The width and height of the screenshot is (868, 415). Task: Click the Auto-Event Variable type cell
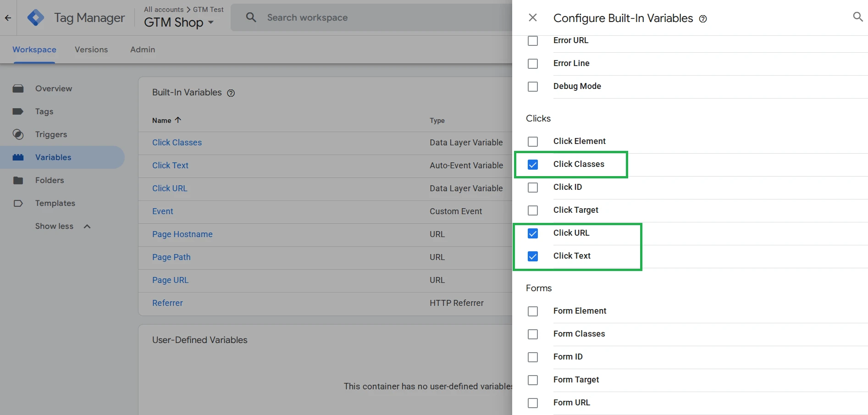pos(466,166)
